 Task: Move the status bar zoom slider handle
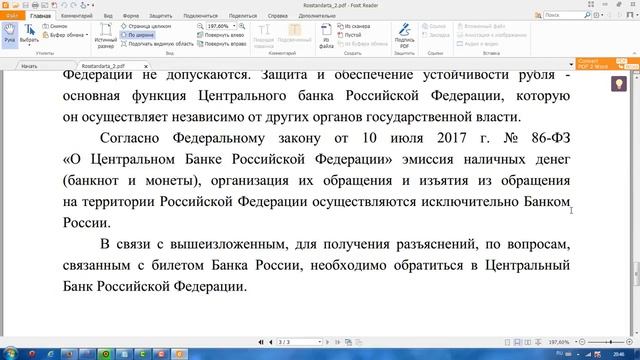click(x=611, y=342)
